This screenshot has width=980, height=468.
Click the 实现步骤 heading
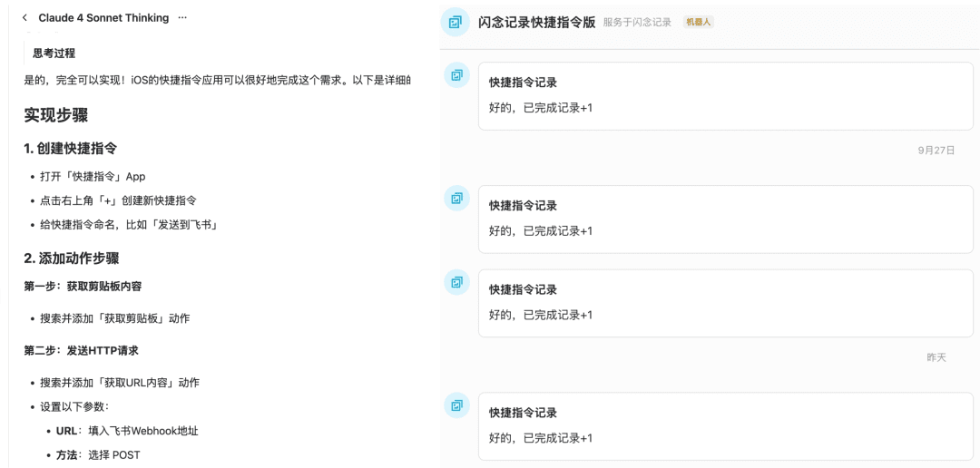55,115
